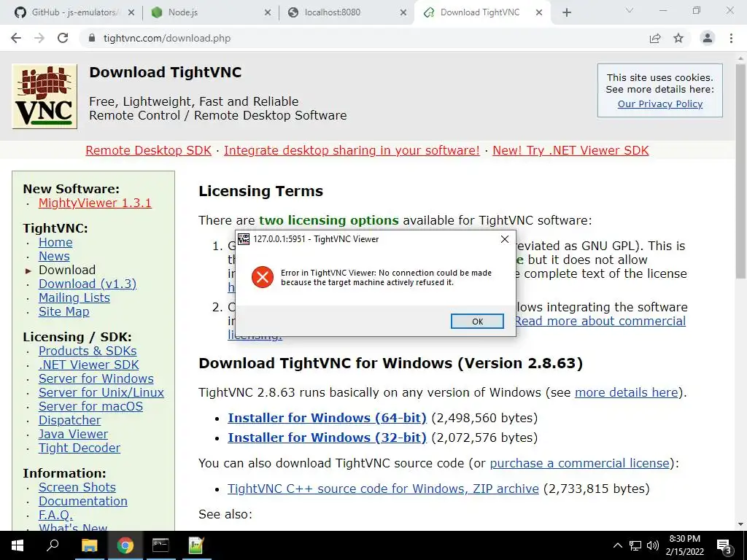This screenshot has width=747, height=560.
Task: Close the Download TightVNC tab
Action: point(539,12)
